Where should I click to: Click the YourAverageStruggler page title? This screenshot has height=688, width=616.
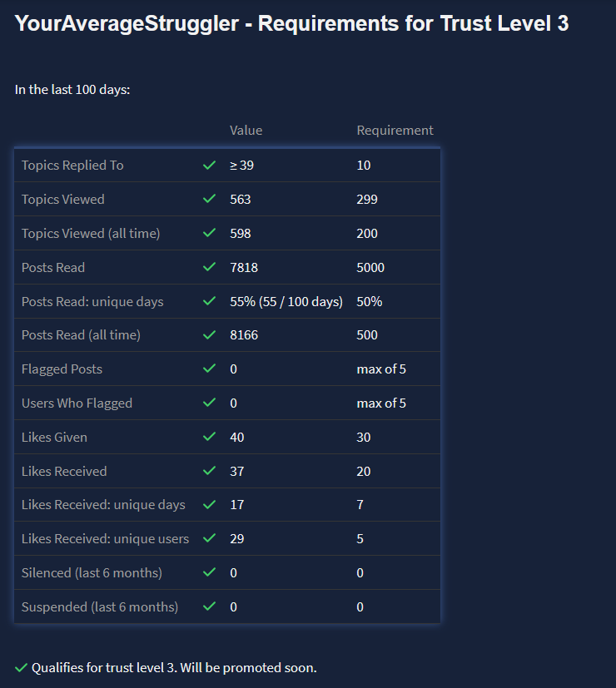coord(291,23)
